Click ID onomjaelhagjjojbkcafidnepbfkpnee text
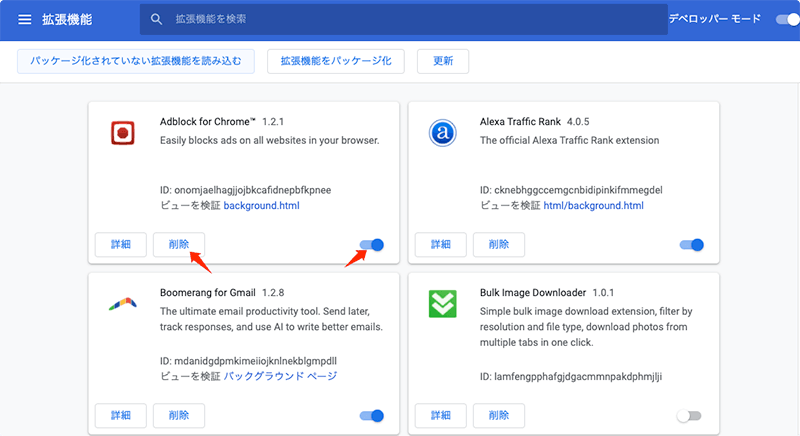Screen dimensions: 800x436 click(245, 190)
